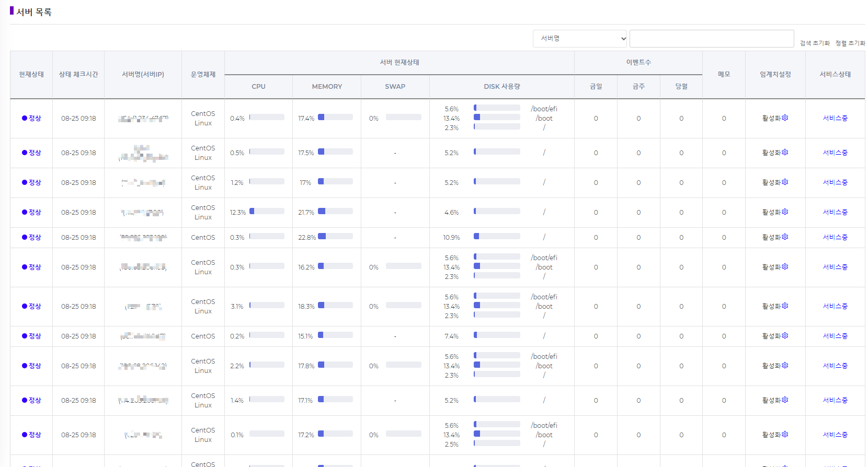This screenshot has height=467, width=868.
Task: Click the 2.5% disk value in the 17.2% memory row
Action: 451,445
